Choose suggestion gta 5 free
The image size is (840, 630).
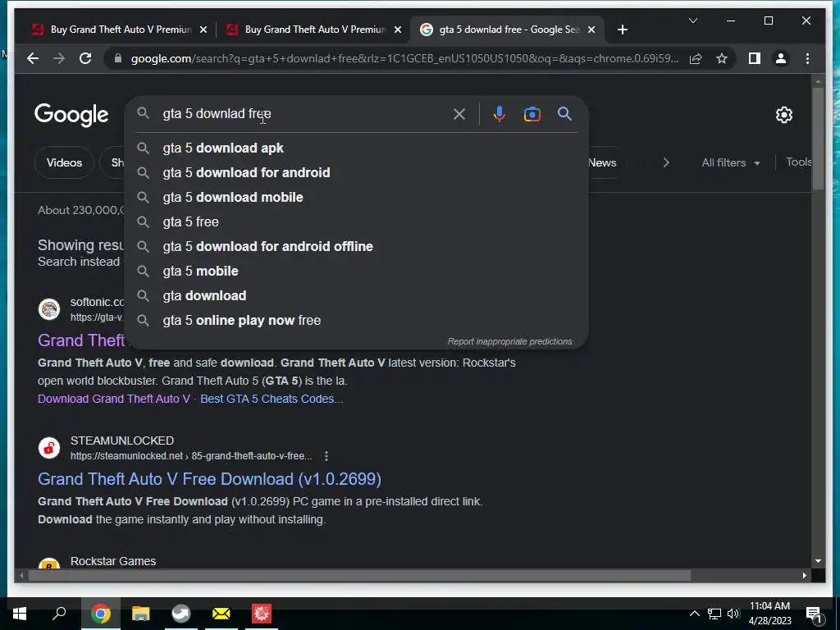(356, 221)
